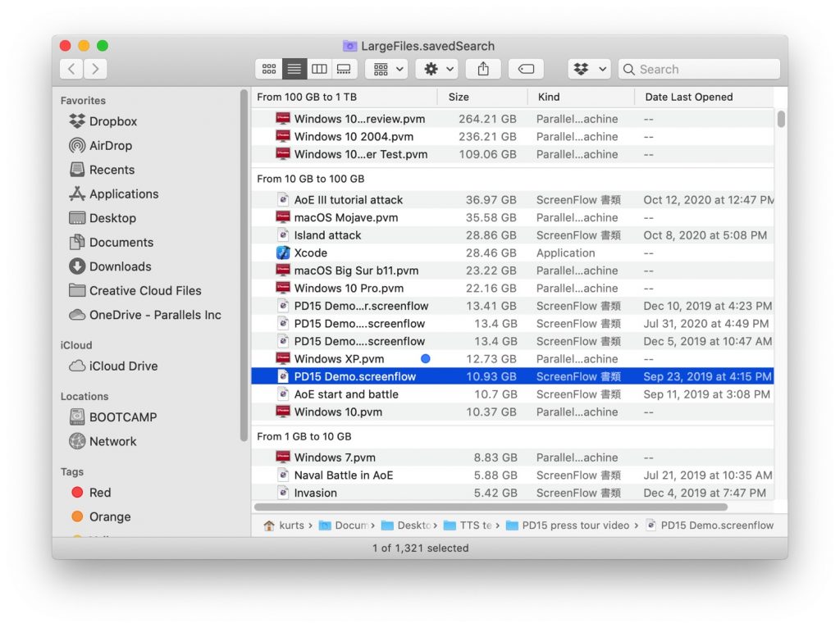Click the back navigation button

point(71,69)
